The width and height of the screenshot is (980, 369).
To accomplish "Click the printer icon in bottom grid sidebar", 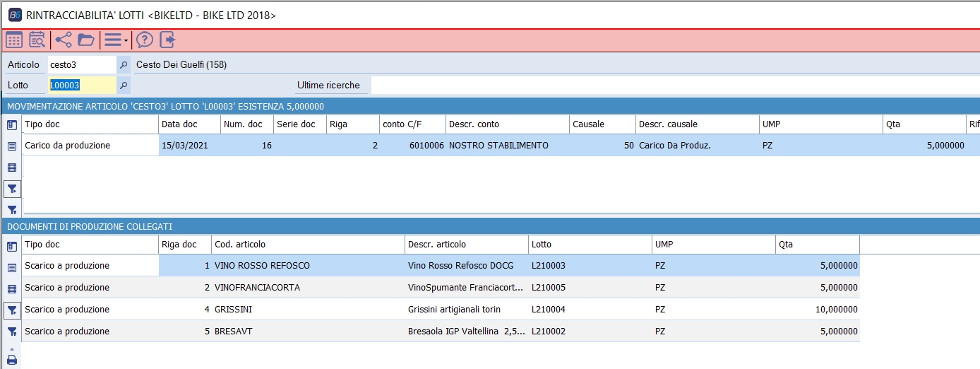I will pos(12,359).
